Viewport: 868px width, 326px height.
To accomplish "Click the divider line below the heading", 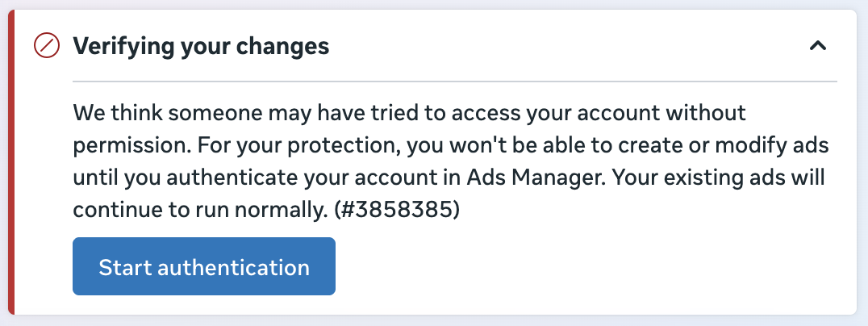I will pos(455,81).
